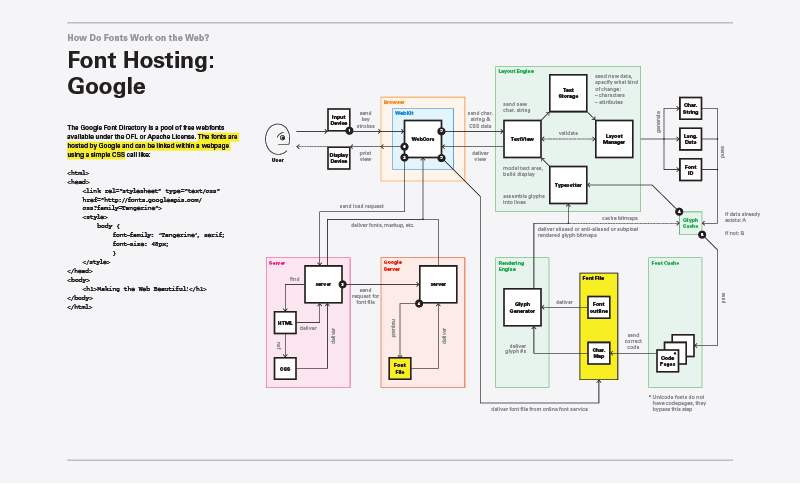Select the CSS box

[x=285, y=368]
